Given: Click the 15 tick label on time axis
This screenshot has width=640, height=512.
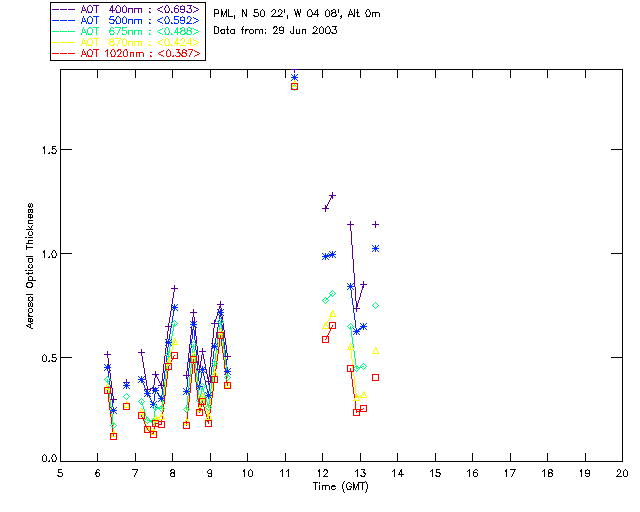Looking at the screenshot, I should coord(435,474).
